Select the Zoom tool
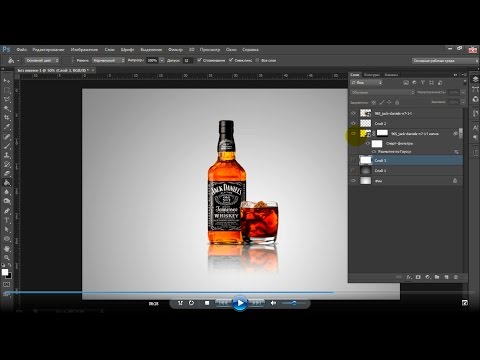Screen dimensions: 480x360 (x=7, y=258)
